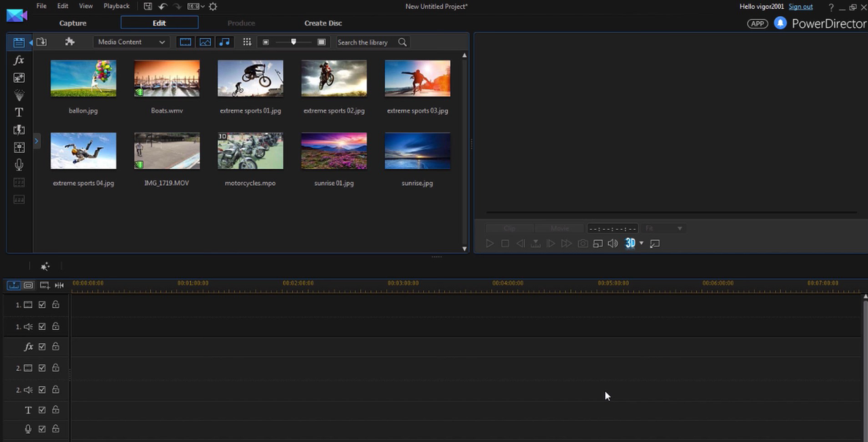This screenshot has height=442, width=868.
Task: Click the Sign out link
Action: [800, 7]
